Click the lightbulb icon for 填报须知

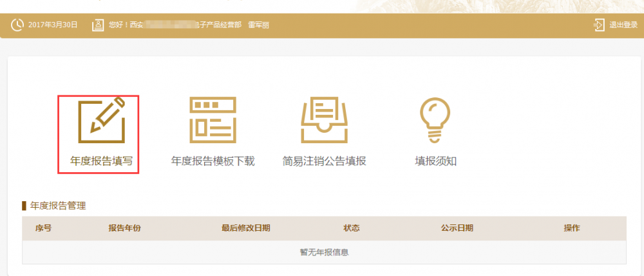point(435,120)
